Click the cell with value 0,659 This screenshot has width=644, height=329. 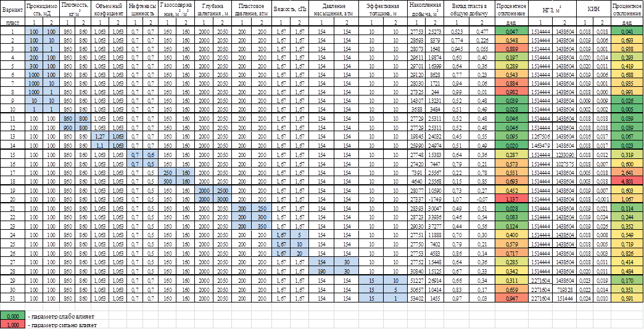(511, 290)
